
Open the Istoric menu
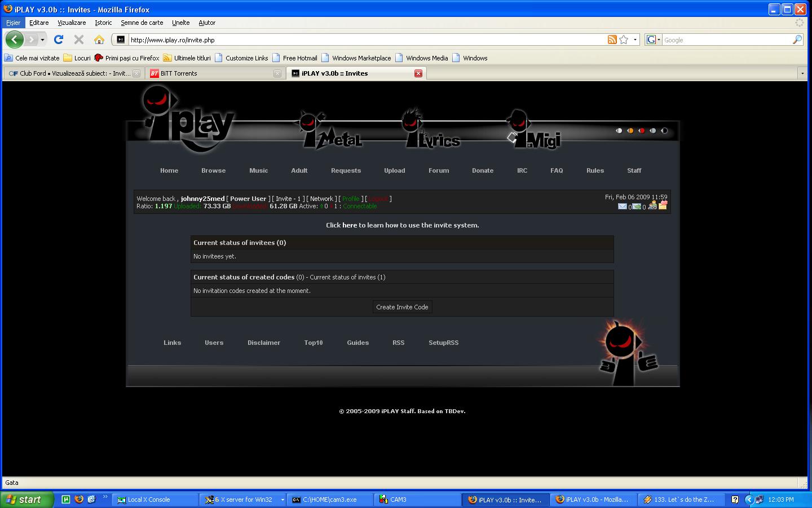(x=103, y=23)
